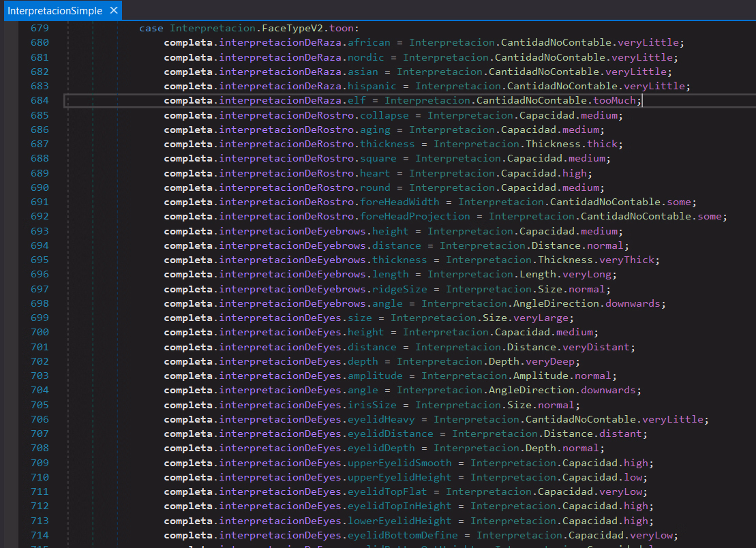756x548 pixels.
Task: Click the 'ridgeSize' property name
Action: [399, 289]
